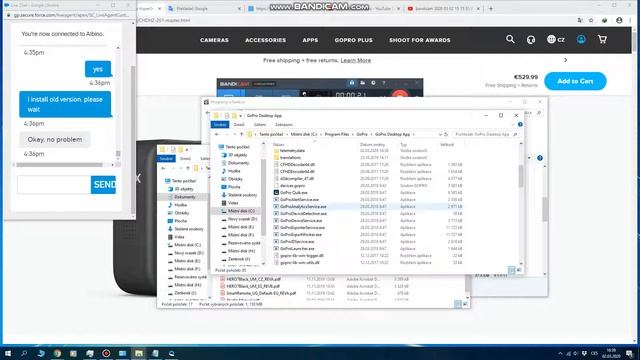Open the notification center icon

tap(630, 353)
